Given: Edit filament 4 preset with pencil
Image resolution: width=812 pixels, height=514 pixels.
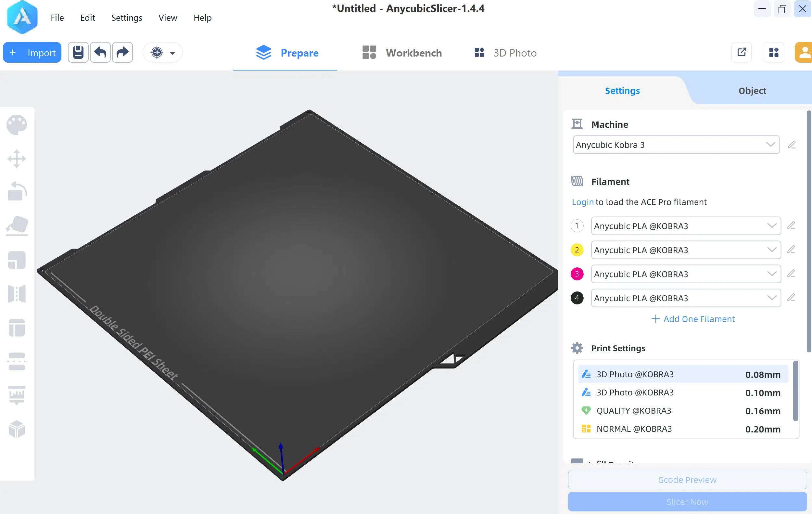Looking at the screenshot, I should click(791, 298).
